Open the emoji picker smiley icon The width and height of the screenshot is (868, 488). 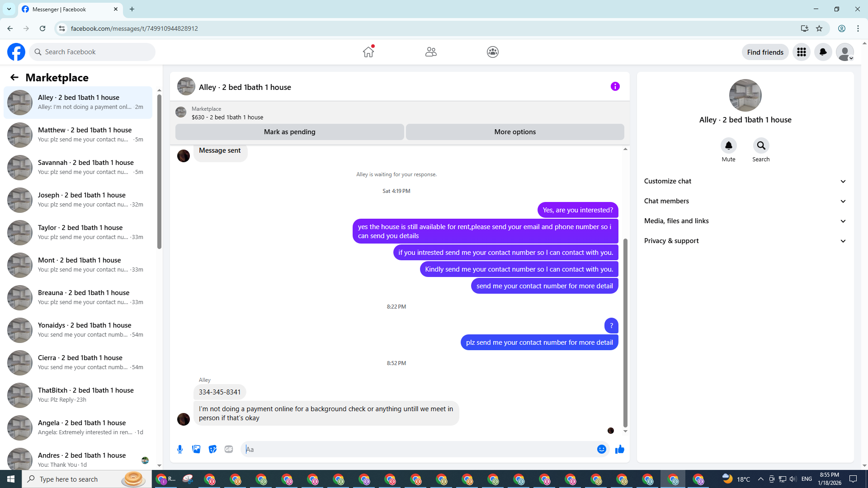point(601,449)
